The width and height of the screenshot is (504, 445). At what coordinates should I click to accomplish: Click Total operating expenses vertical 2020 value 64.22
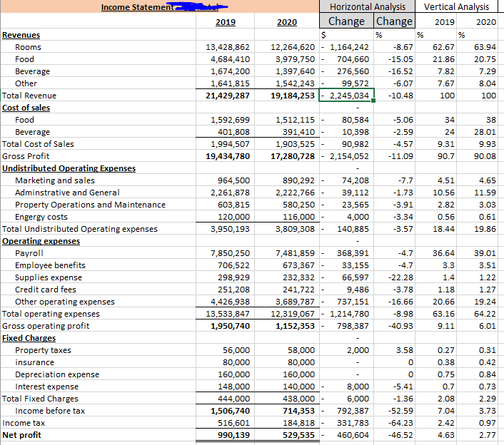tap(485, 314)
